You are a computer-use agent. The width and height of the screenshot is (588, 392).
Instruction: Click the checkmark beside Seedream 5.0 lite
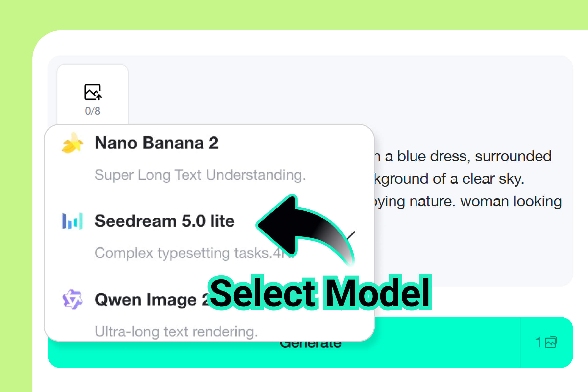click(x=352, y=234)
